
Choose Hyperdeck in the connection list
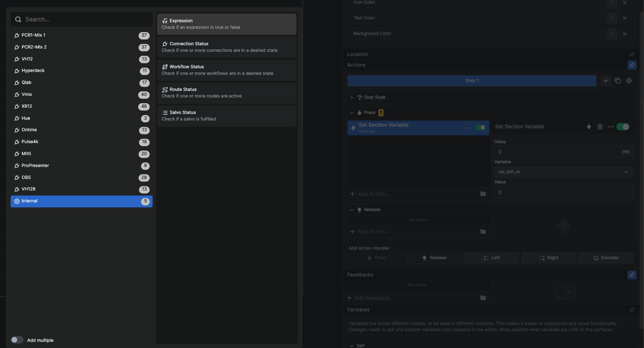point(81,71)
